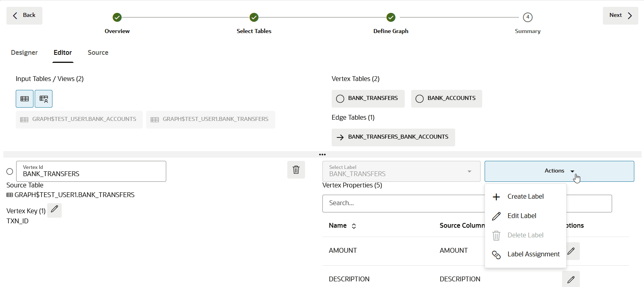Edit the Vertex Key with pencil icon
Image resolution: width=644 pixels, height=287 pixels.
(x=54, y=210)
